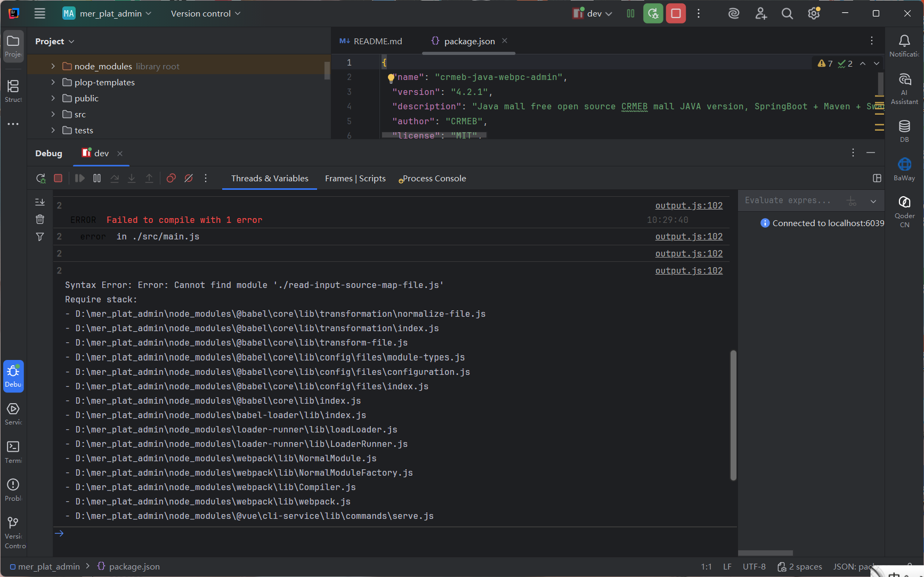Expand the node_modules folder

[53, 66]
